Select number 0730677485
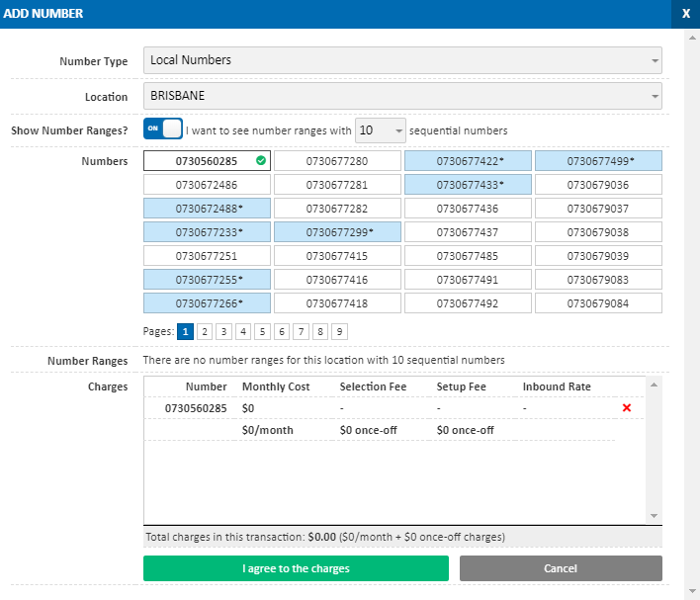The image size is (700, 600). [x=468, y=256]
